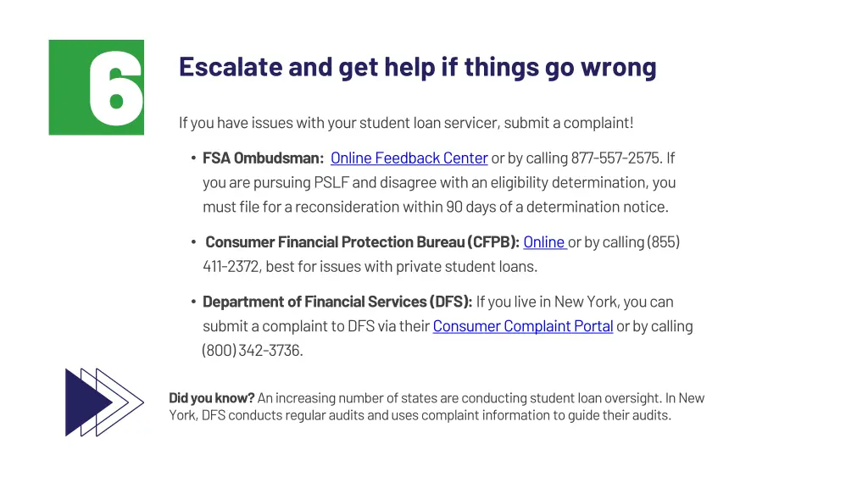Click the (800) 342-3736 phone number
Image resolution: width=868 pixels, height=488 pixels.
[x=252, y=351]
